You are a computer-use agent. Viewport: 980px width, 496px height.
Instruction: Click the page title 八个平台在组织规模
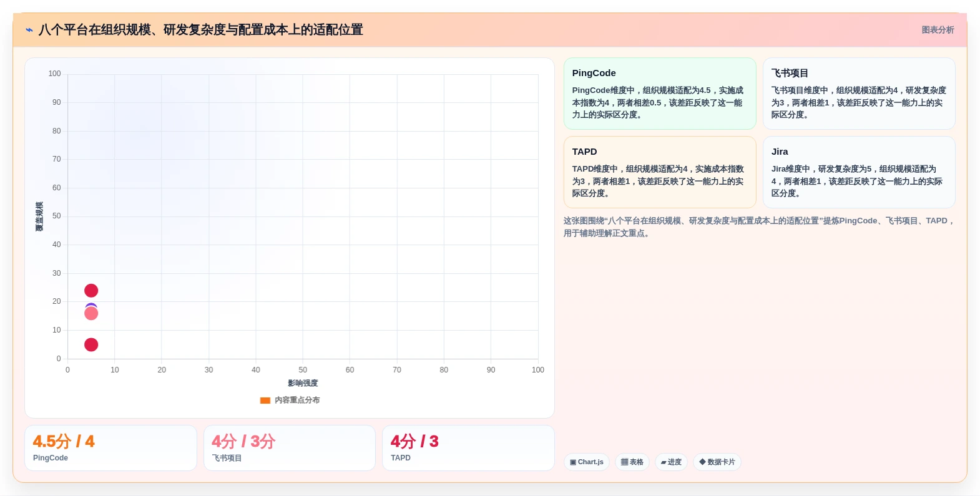click(x=201, y=30)
